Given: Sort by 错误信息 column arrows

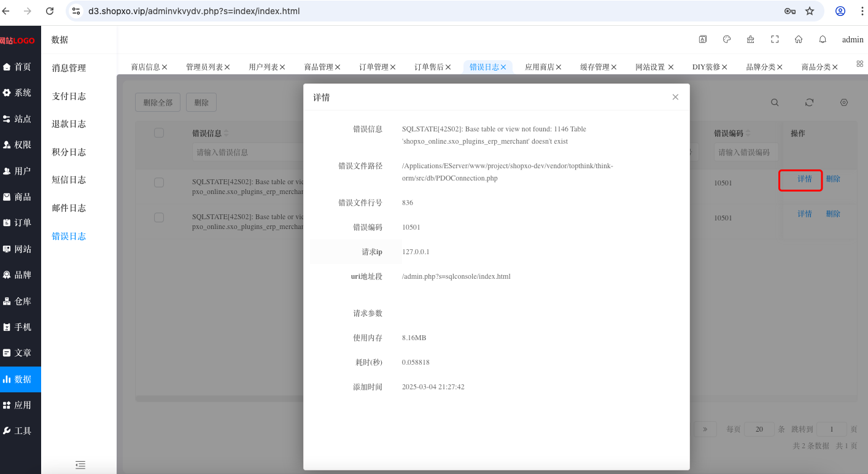Looking at the screenshot, I should tap(226, 133).
